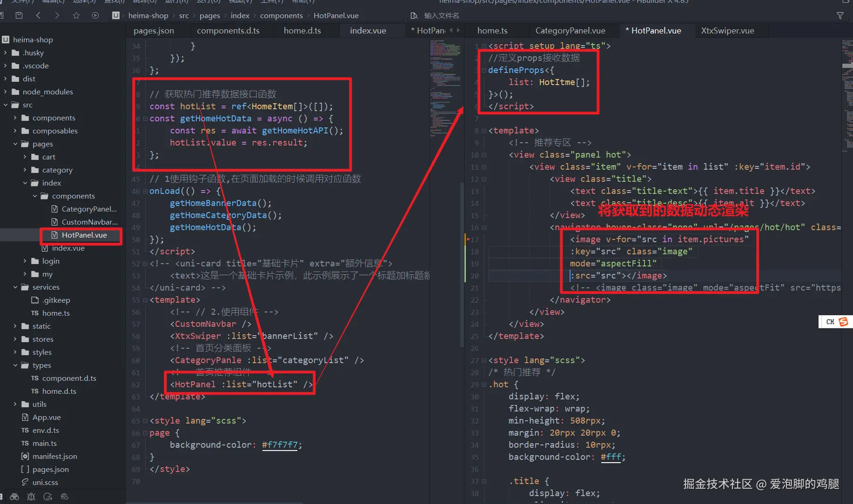The height and width of the screenshot is (504, 853).
Task: Switch to the pages.json tab
Action: [x=154, y=31]
